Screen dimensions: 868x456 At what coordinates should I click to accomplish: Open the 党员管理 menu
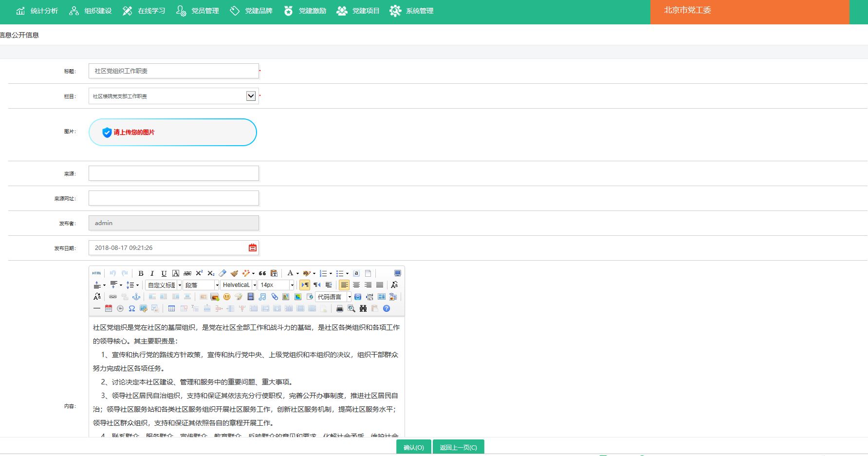pos(198,11)
